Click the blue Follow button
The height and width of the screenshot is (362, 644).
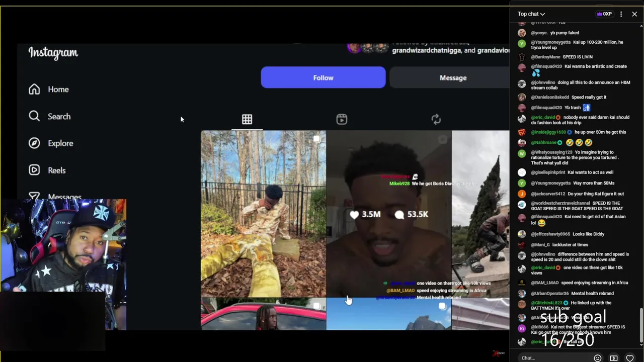(323, 77)
